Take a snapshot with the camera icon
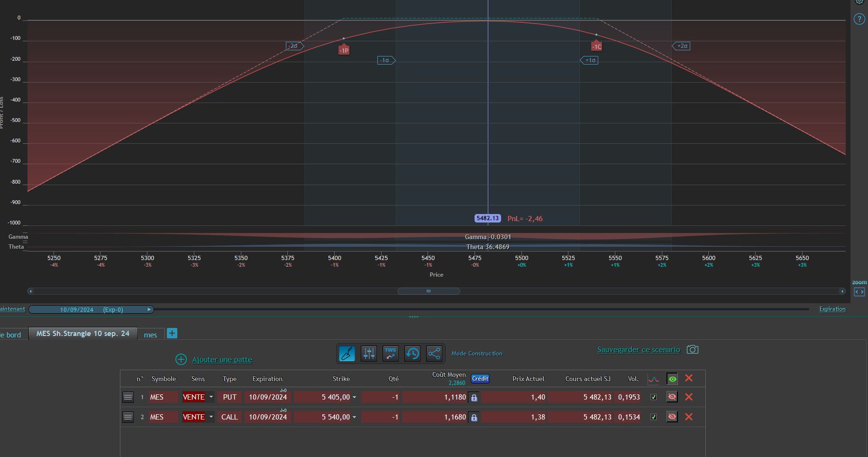Viewport: 868px width, 457px height. (x=693, y=350)
